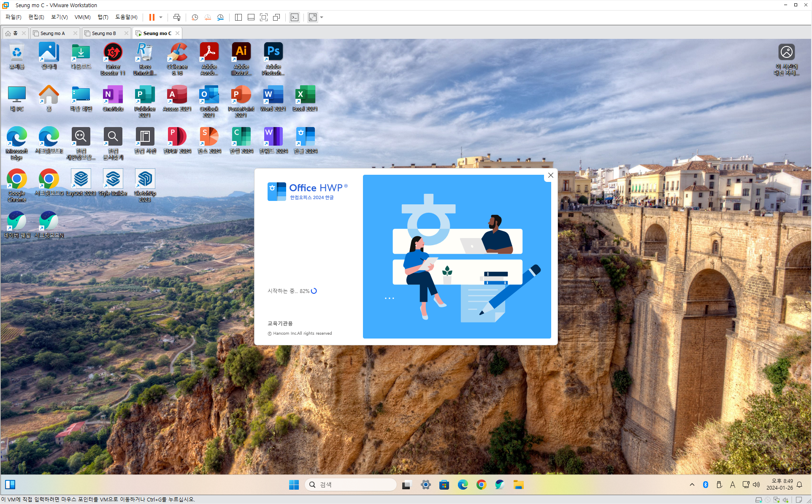Click the Windows Start button

[294, 485]
